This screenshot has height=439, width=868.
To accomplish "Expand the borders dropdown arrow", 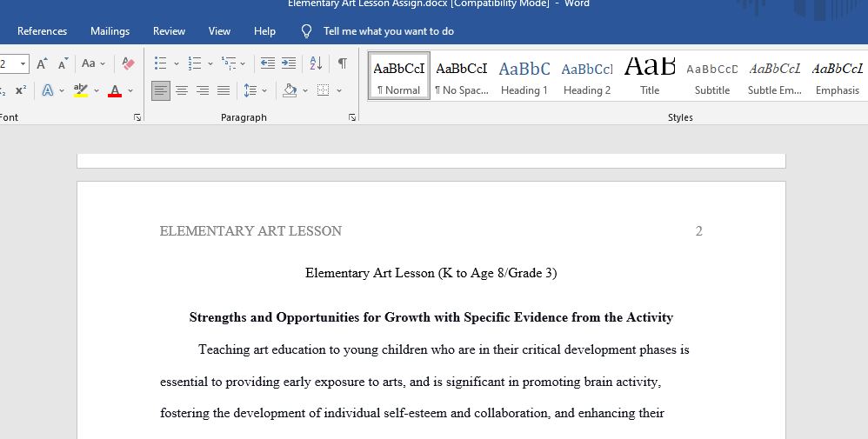I will point(339,90).
